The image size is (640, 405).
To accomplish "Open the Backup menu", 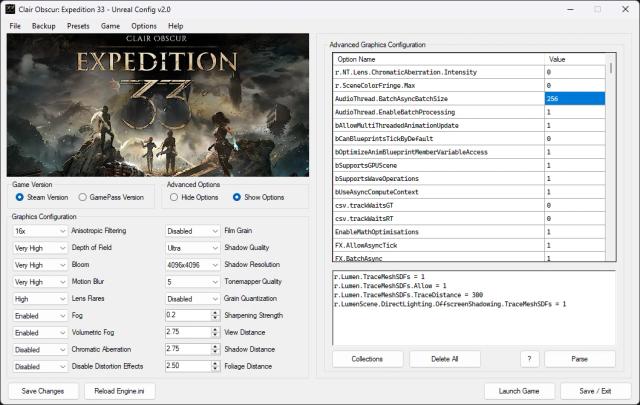I will pos(44,26).
